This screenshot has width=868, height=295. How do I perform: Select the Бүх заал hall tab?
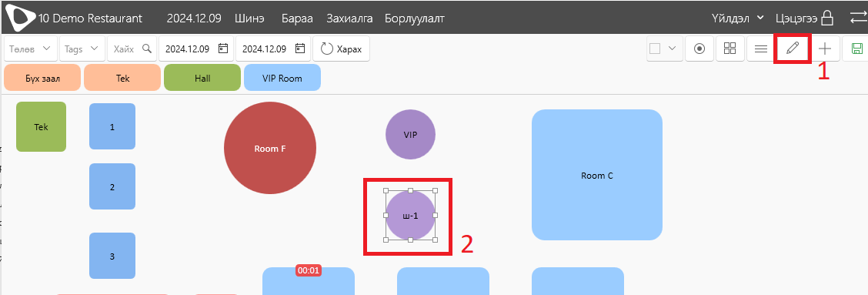point(42,78)
